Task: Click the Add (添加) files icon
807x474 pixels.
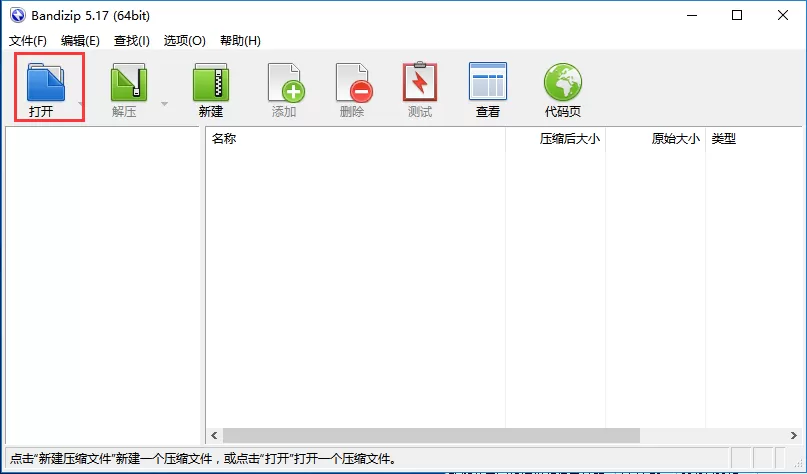Action: [x=286, y=82]
